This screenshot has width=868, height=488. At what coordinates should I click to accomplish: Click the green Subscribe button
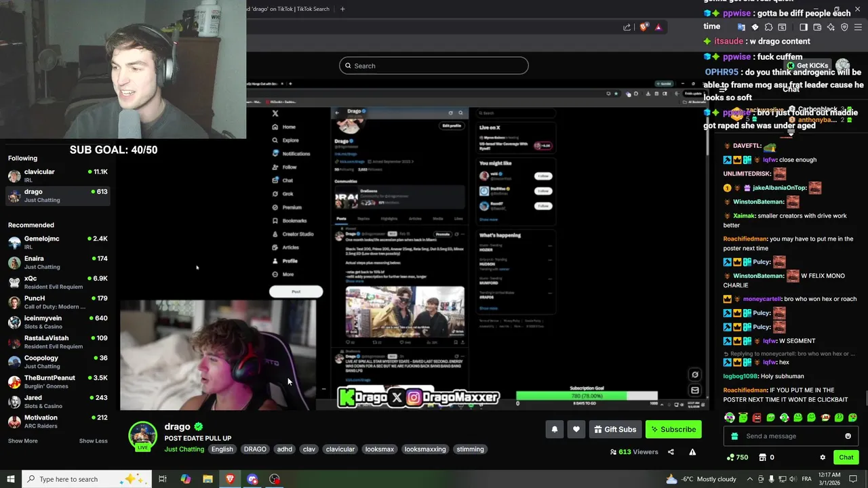pyautogui.click(x=673, y=429)
